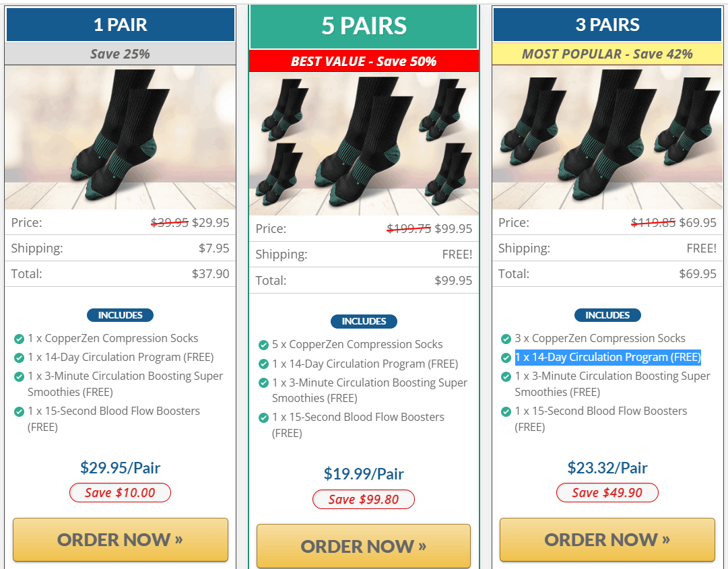Click ORDER NOW under the 3 Pairs offer
This screenshot has height=569, width=728.
(607, 539)
